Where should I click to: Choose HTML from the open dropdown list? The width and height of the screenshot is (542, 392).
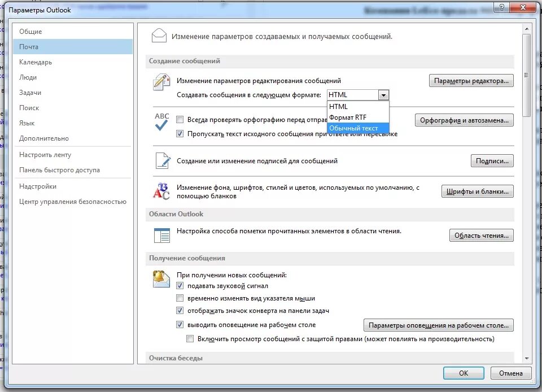pyautogui.click(x=358, y=106)
